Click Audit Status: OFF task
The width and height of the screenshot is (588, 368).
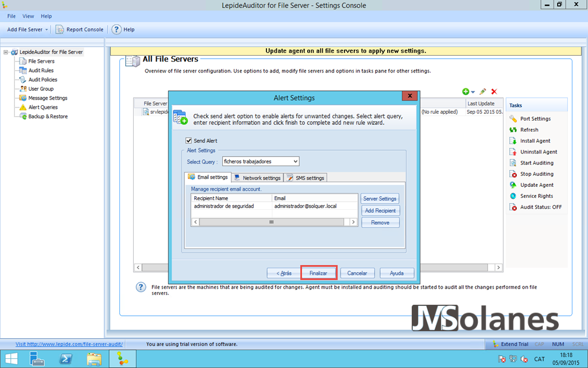(x=541, y=207)
